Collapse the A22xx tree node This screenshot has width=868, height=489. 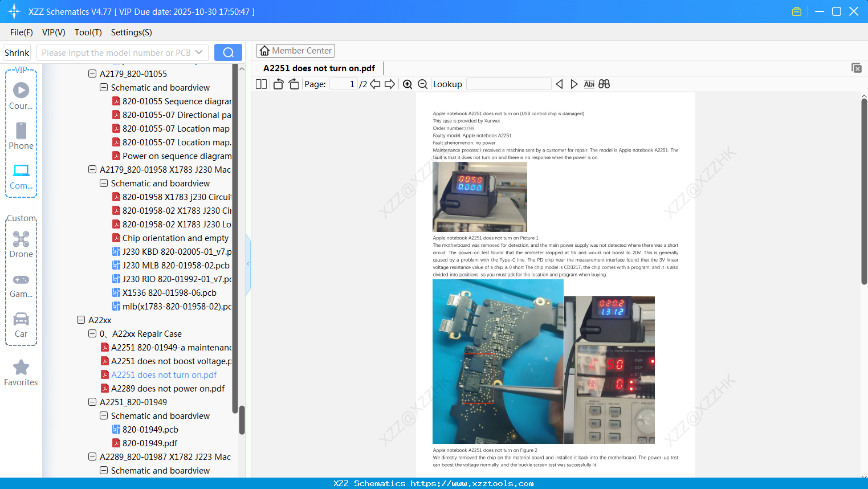[x=81, y=320]
